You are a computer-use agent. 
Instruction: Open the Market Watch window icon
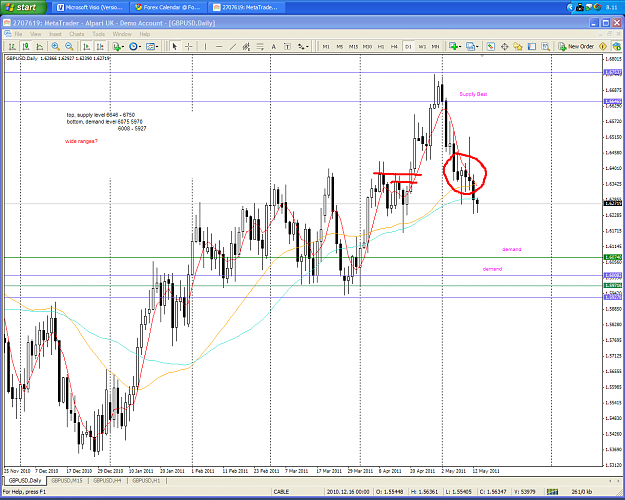[x=491, y=47]
